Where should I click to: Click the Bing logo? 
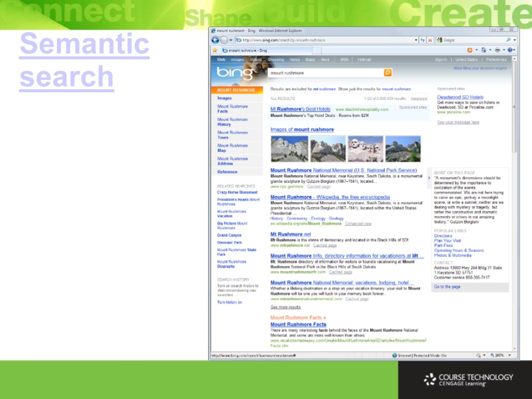click(x=235, y=72)
